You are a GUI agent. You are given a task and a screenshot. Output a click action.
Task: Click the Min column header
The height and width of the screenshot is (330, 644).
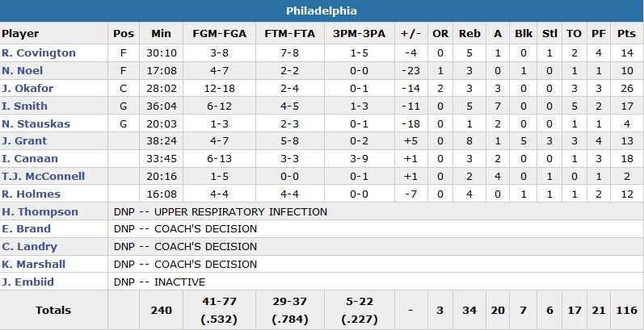[161, 34]
